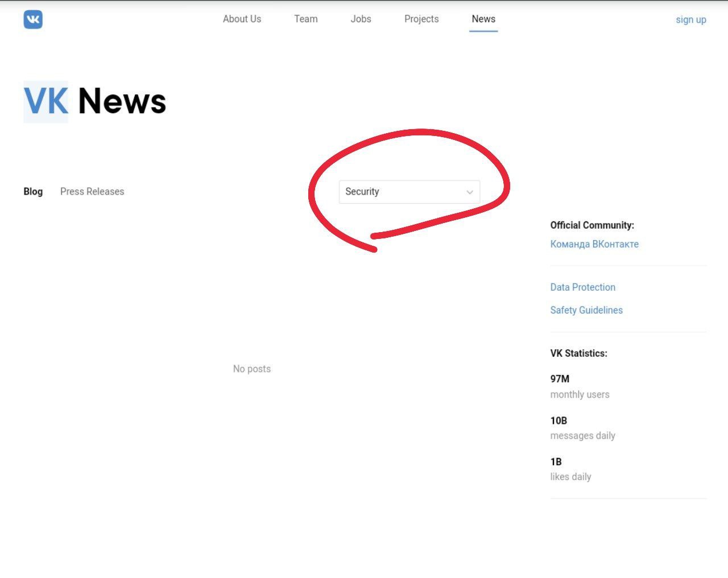Image resolution: width=728 pixels, height=578 pixels.
Task: Go to the Team section
Action: click(306, 19)
